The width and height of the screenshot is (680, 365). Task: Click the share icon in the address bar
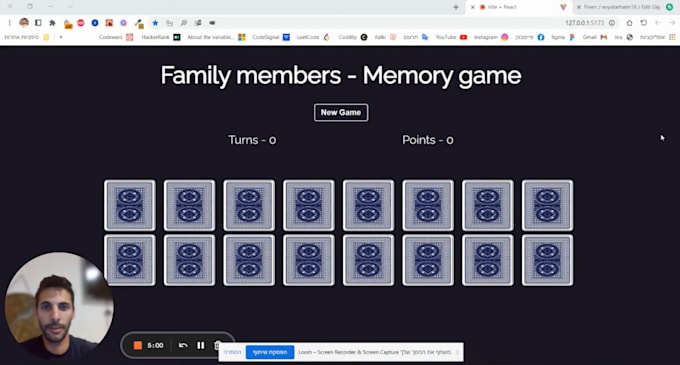tap(169, 23)
